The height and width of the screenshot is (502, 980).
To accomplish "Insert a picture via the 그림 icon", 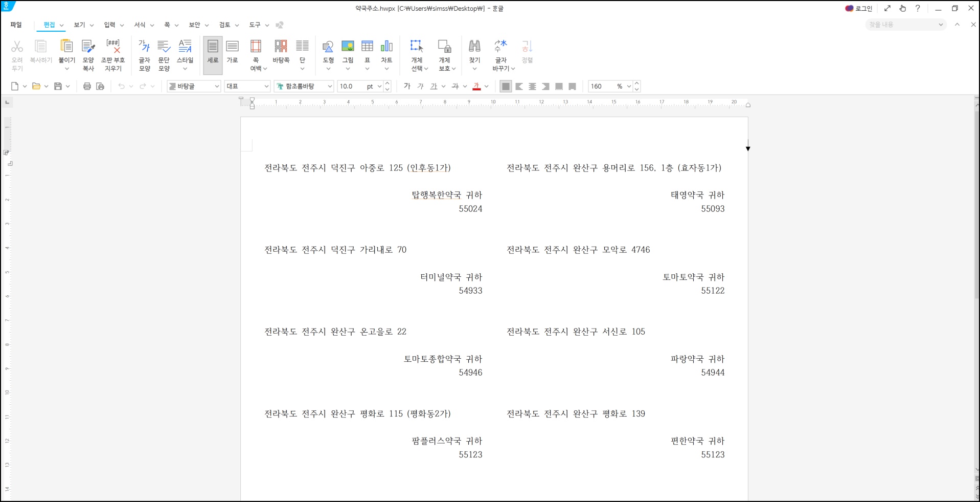I will [348, 51].
